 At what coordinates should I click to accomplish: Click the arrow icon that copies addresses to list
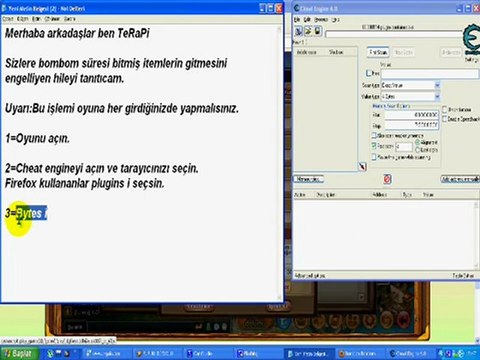(x=363, y=166)
